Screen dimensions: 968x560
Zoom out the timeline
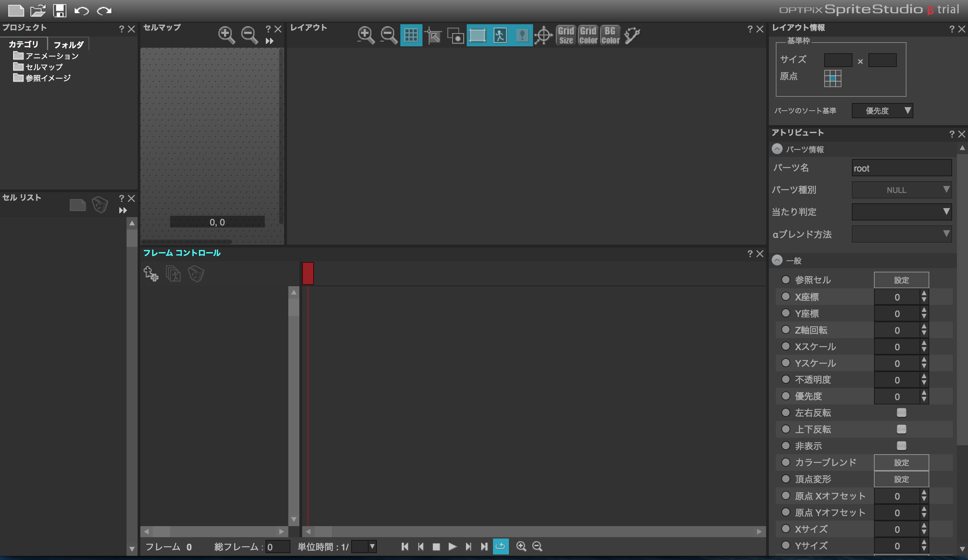[537, 547]
